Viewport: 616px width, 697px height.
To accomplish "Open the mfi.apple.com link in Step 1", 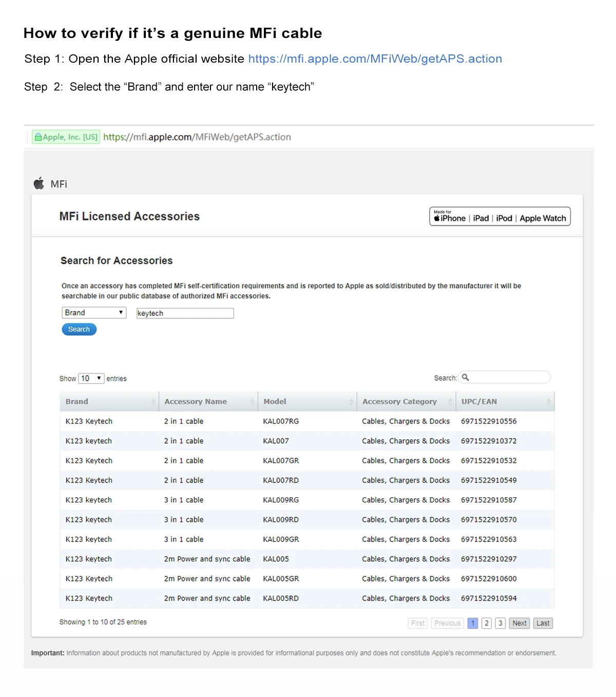I will pos(375,59).
